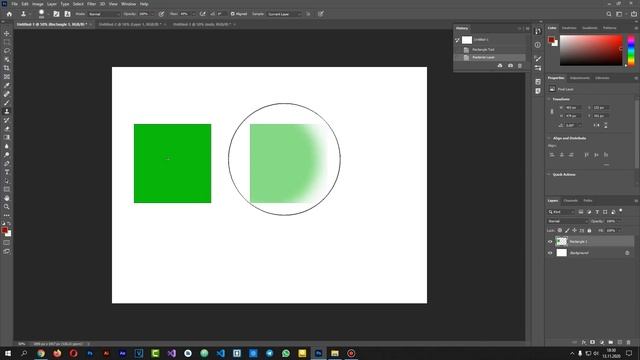Select the Gradient tool
Screen dimensions: 640x360
pyautogui.click(x=7, y=137)
